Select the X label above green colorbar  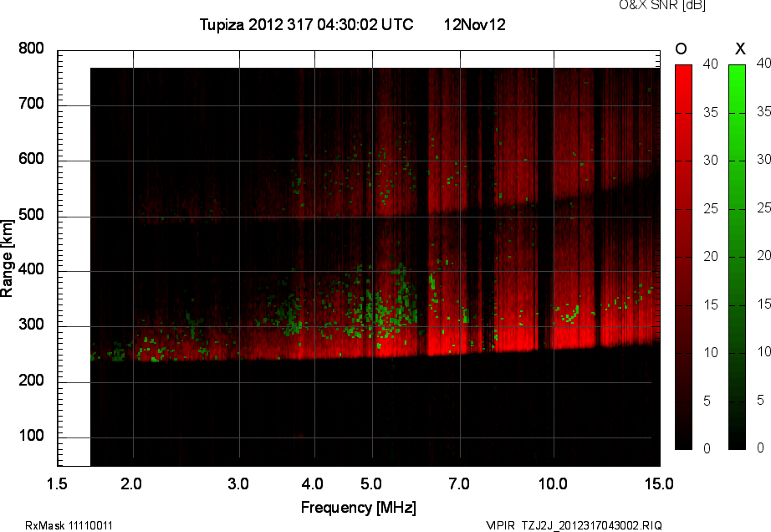click(x=739, y=49)
